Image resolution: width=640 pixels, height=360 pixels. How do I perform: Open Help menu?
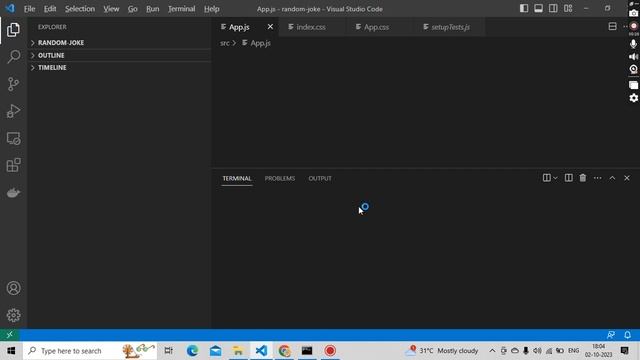tap(211, 9)
